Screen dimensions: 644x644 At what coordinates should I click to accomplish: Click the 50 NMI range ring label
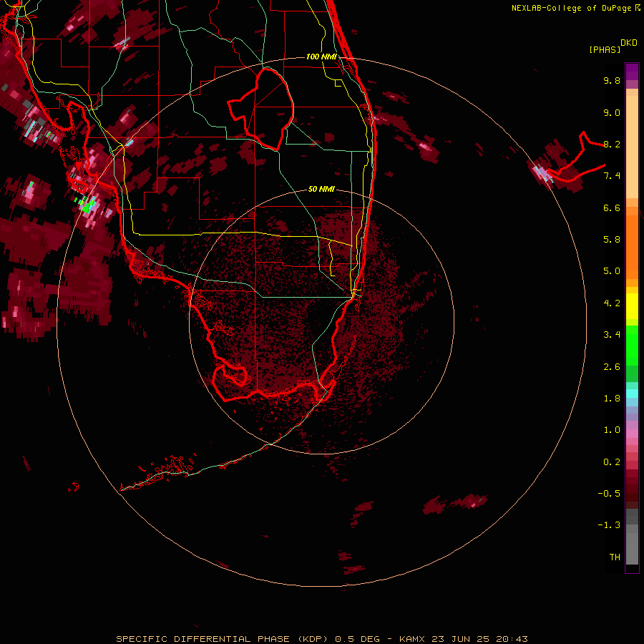click(x=321, y=189)
